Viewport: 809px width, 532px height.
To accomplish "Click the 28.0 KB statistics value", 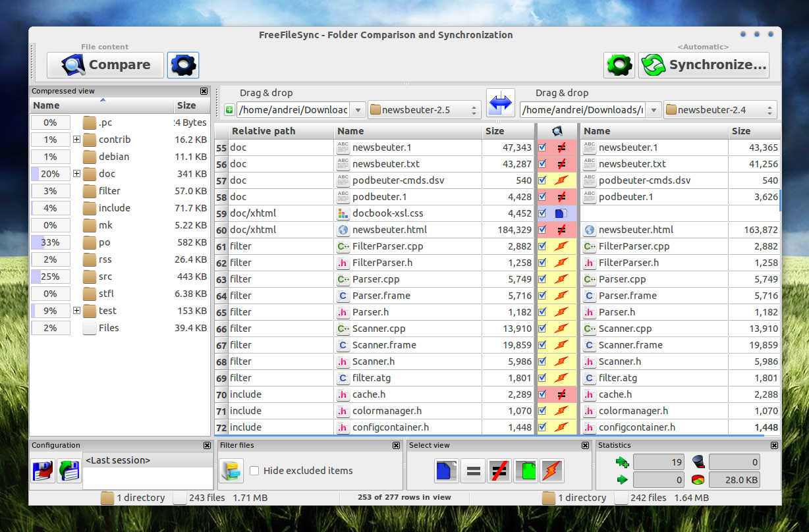I will (735, 480).
